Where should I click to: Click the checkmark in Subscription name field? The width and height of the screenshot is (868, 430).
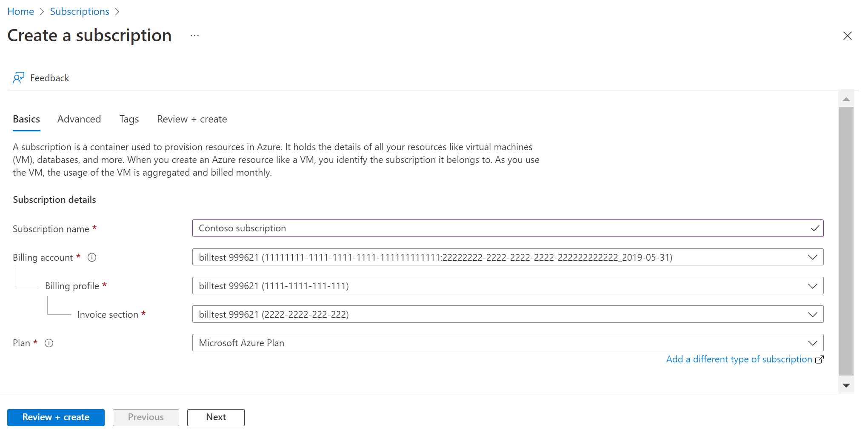click(x=815, y=228)
